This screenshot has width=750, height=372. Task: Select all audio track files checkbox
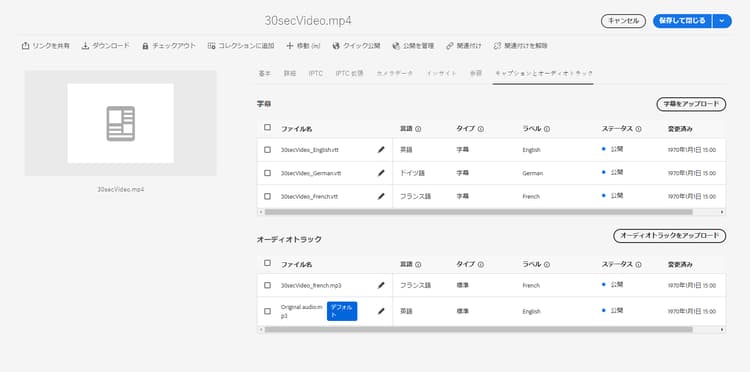tap(267, 263)
